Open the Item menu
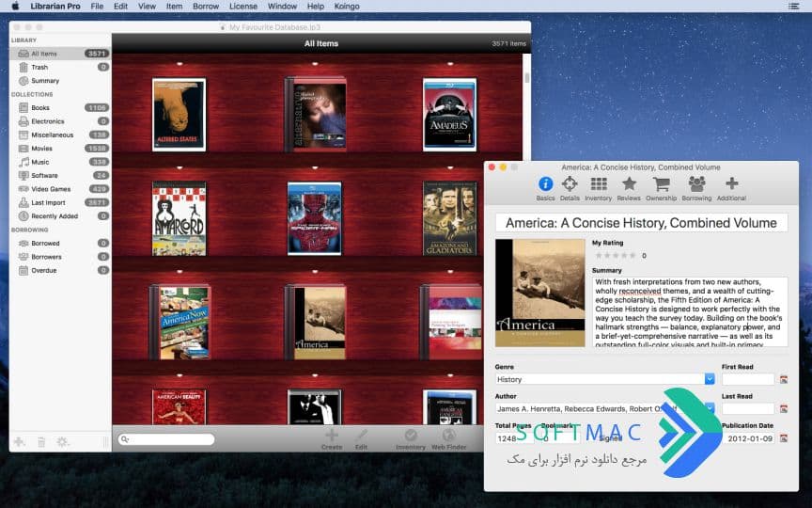Image resolution: width=812 pixels, height=508 pixels. (174, 7)
